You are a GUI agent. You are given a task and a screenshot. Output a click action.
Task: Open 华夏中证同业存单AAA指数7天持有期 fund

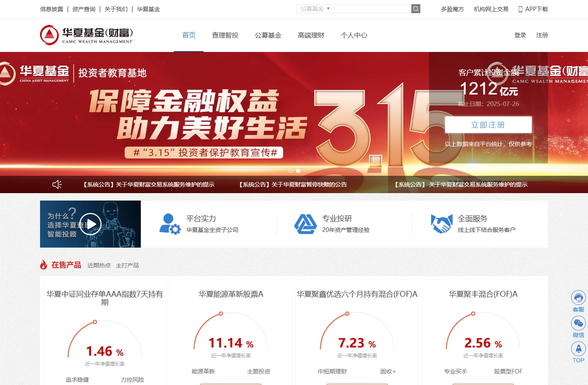pyautogui.click(x=105, y=298)
